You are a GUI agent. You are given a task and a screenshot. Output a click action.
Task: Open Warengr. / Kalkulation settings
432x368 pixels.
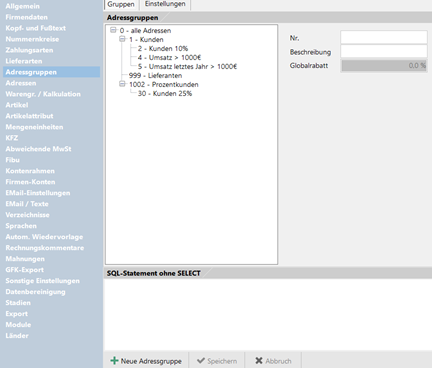pyautogui.click(x=43, y=94)
